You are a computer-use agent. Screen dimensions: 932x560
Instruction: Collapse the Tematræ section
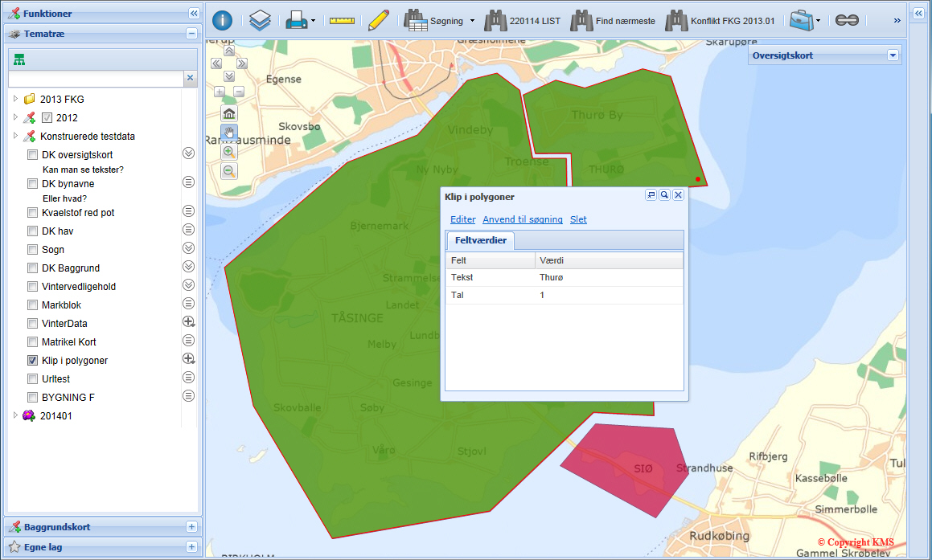coord(191,34)
